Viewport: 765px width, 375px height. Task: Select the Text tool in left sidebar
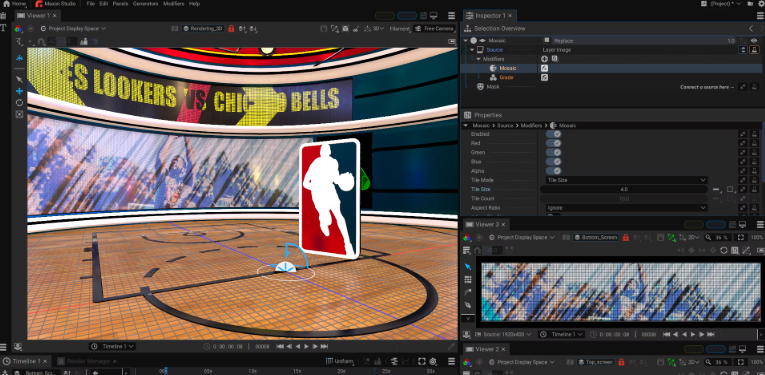click(3, 29)
